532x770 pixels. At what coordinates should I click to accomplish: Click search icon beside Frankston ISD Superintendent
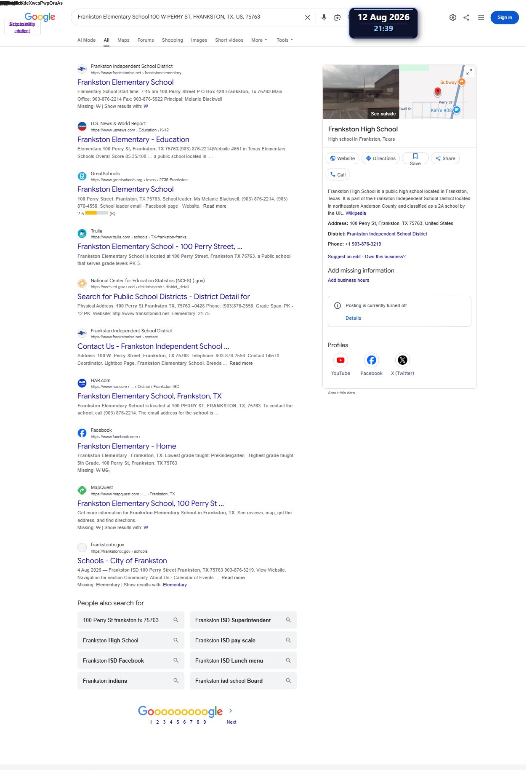[288, 620]
